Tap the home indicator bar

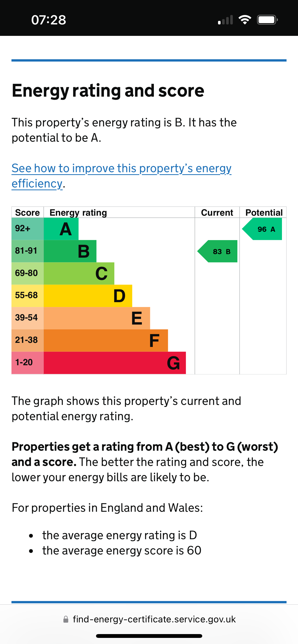[149, 636]
